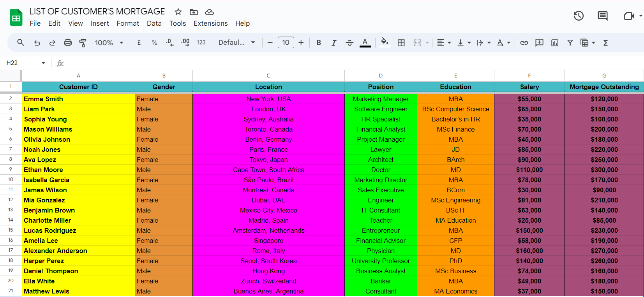
Task: Open the comments panel in header
Action: click(x=603, y=16)
